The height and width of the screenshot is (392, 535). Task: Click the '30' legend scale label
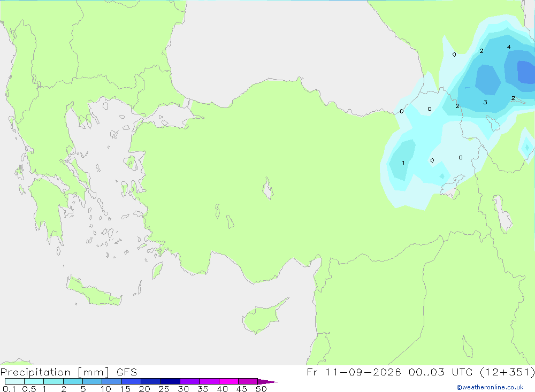tap(183, 389)
